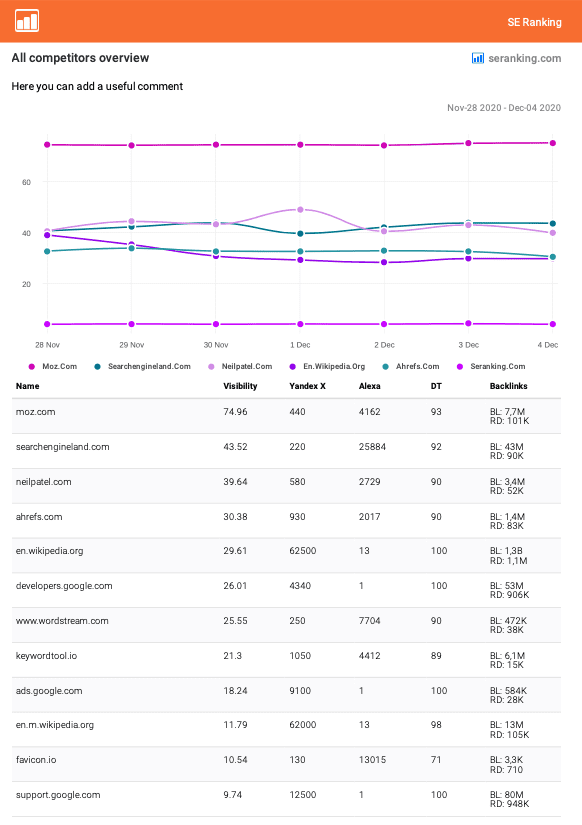Screen dimensions: 582x825
Task: Select the keywordtool.io table row
Action: click(286, 660)
